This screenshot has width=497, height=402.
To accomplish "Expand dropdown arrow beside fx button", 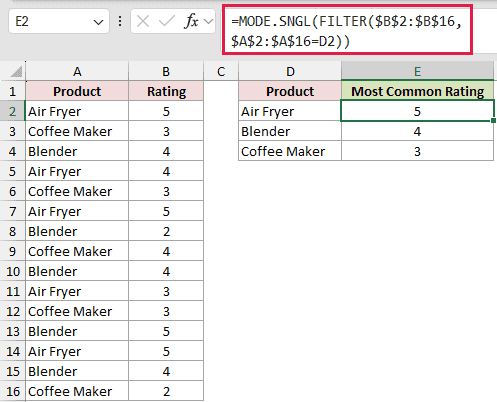I will point(209,22).
